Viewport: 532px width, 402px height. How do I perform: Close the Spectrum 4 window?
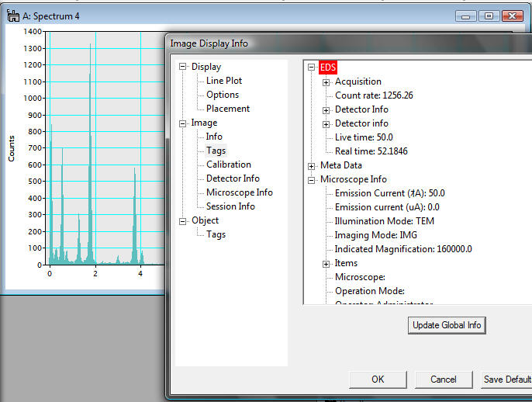point(513,16)
